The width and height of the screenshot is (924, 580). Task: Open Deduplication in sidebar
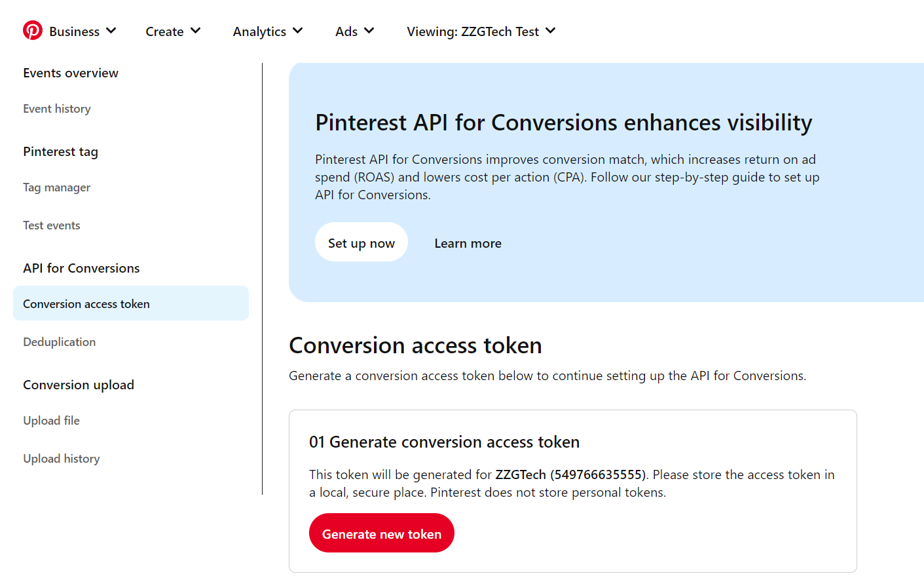60,342
